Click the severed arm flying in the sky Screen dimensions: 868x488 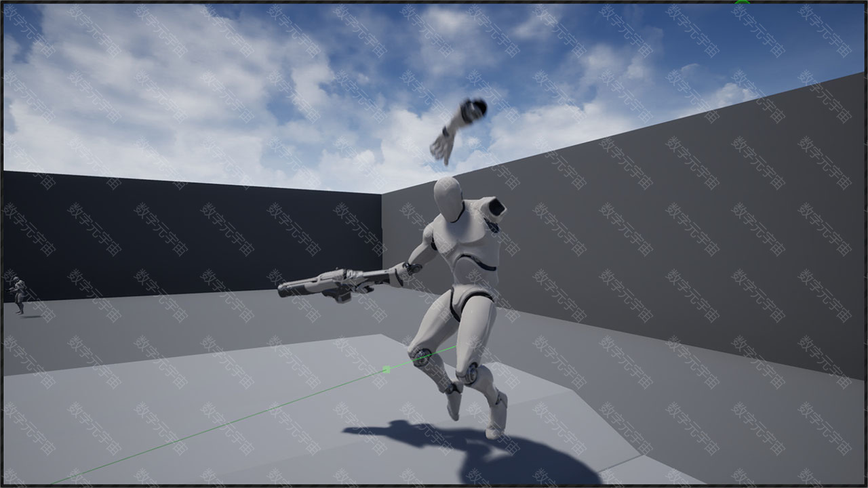coord(458,131)
